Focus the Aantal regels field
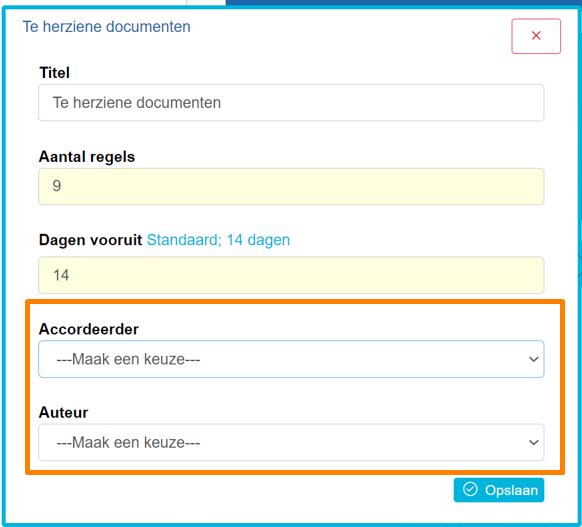 tap(291, 186)
